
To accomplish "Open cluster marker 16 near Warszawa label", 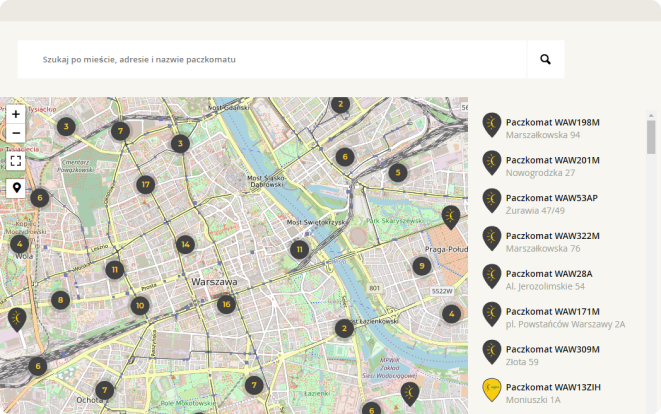I will coord(226,304).
